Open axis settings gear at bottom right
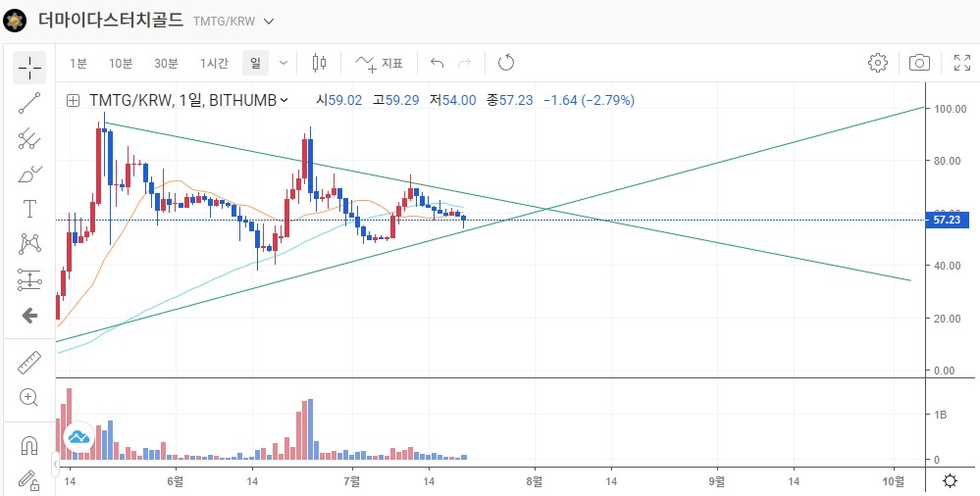Screen dimensions: 980x496 [950, 481]
